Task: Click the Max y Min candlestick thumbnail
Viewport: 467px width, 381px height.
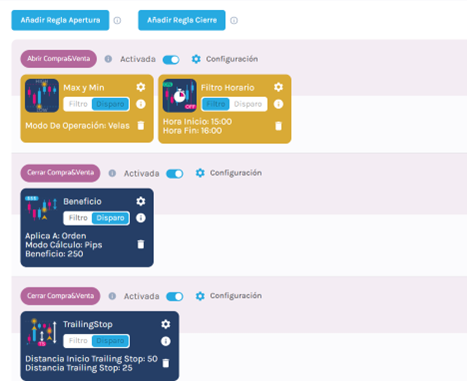Action: pos(42,96)
